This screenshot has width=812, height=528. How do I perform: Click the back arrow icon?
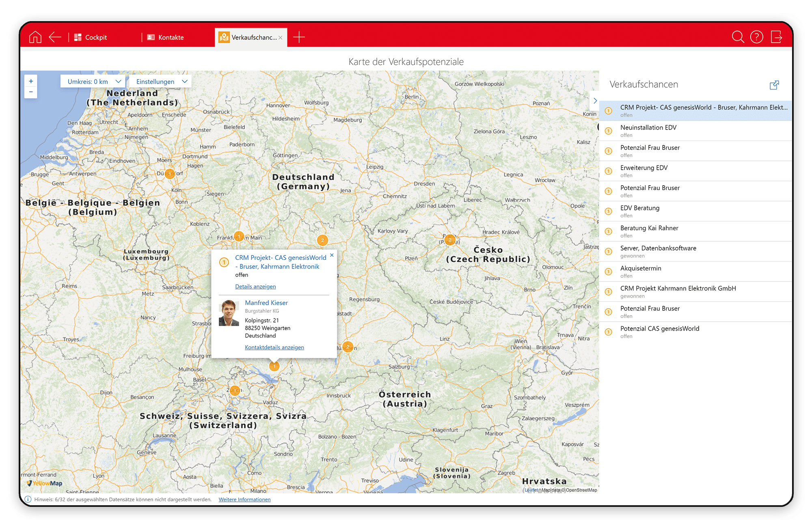pos(55,37)
